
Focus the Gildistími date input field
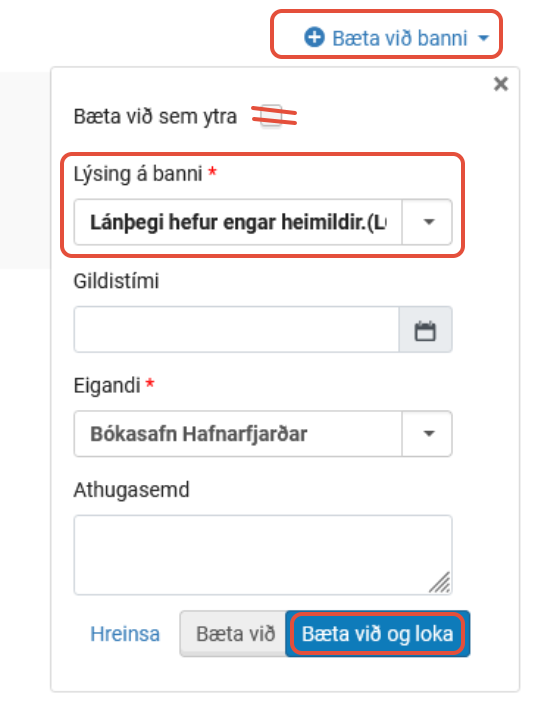[x=237, y=330]
